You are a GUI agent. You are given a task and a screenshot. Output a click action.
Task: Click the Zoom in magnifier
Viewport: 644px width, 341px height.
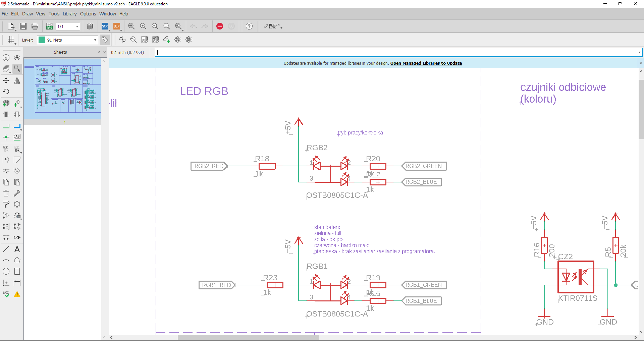click(x=143, y=26)
